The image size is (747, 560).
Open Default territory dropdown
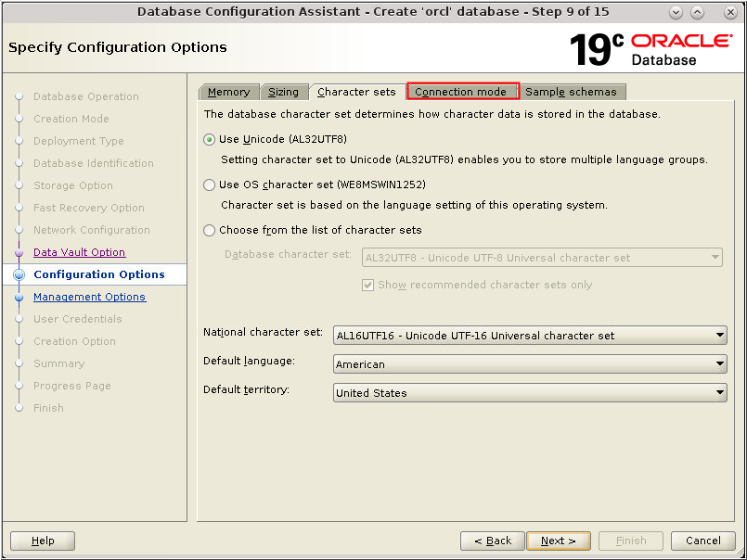point(530,393)
